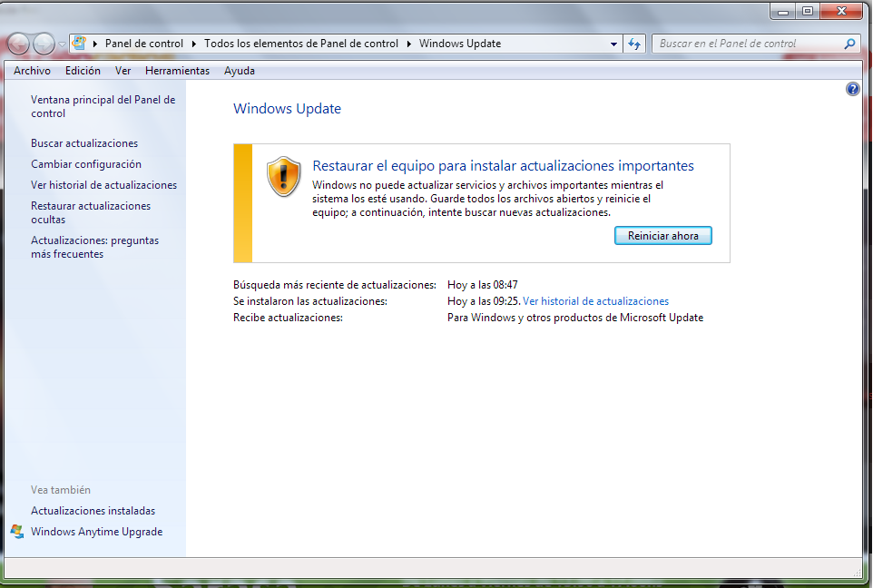Viewport: 873px width, 588px height.
Task: Open the Archivo menu
Action: tap(33, 71)
